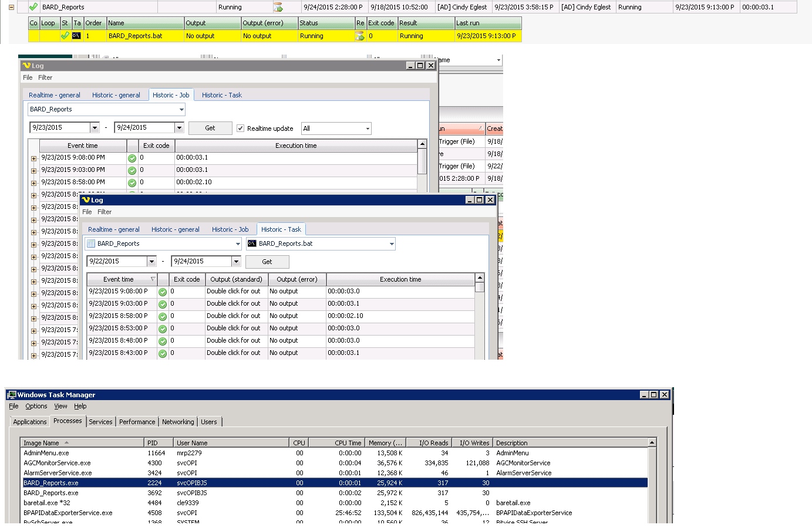Click green success icon for 8:43:00 PM task entry

pos(163,353)
